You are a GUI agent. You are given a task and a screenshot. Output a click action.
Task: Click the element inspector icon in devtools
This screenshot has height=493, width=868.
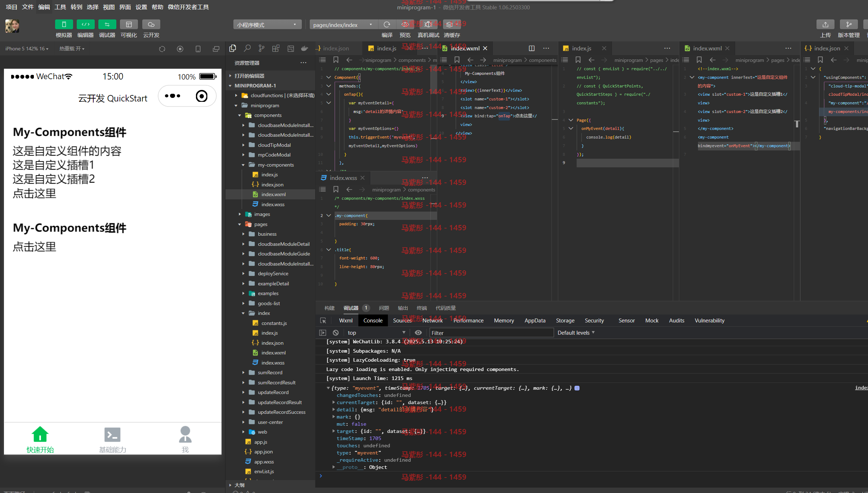tap(323, 320)
